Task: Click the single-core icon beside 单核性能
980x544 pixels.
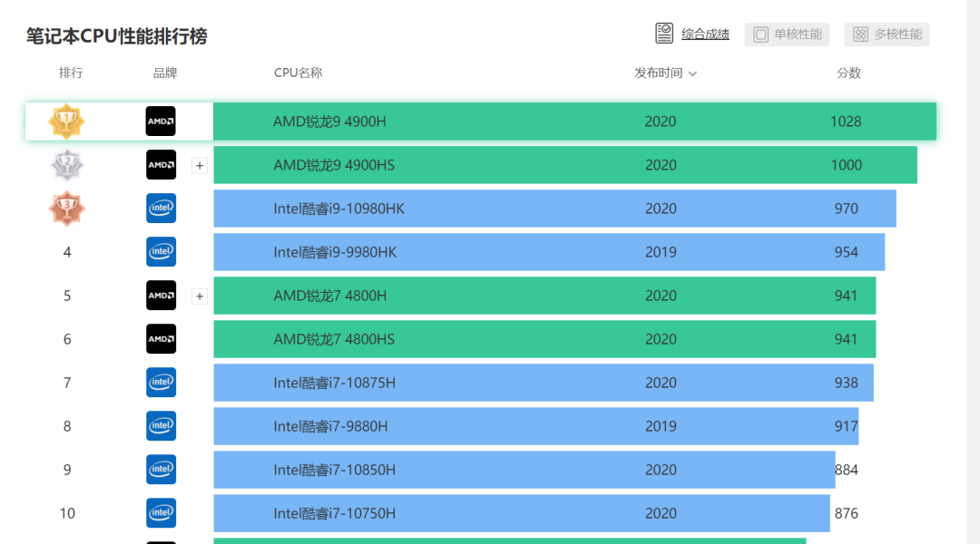Action: 760,34
